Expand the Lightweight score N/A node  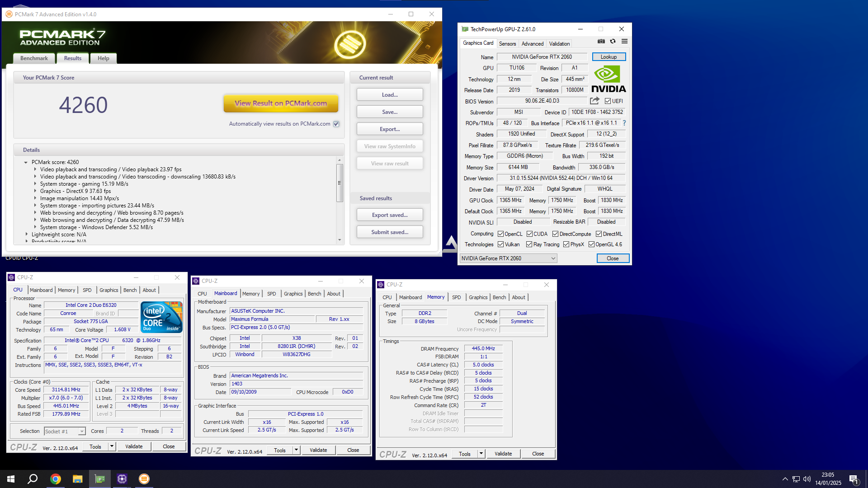(27, 235)
